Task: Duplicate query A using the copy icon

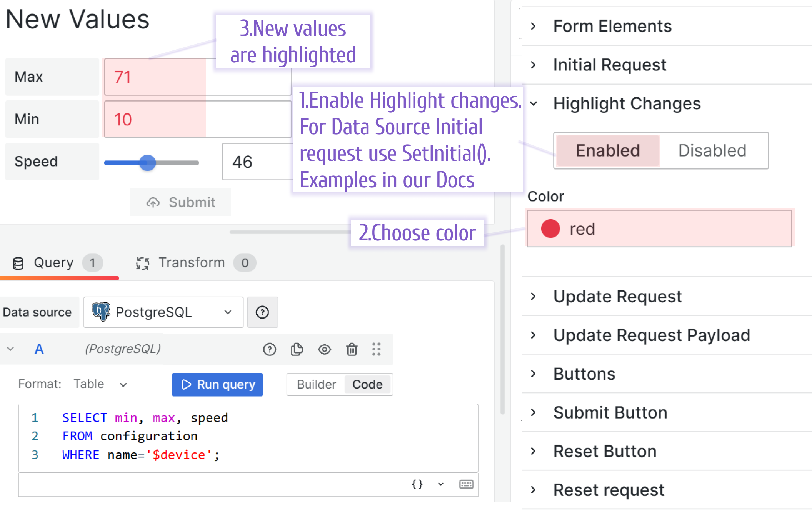Action: coord(297,349)
